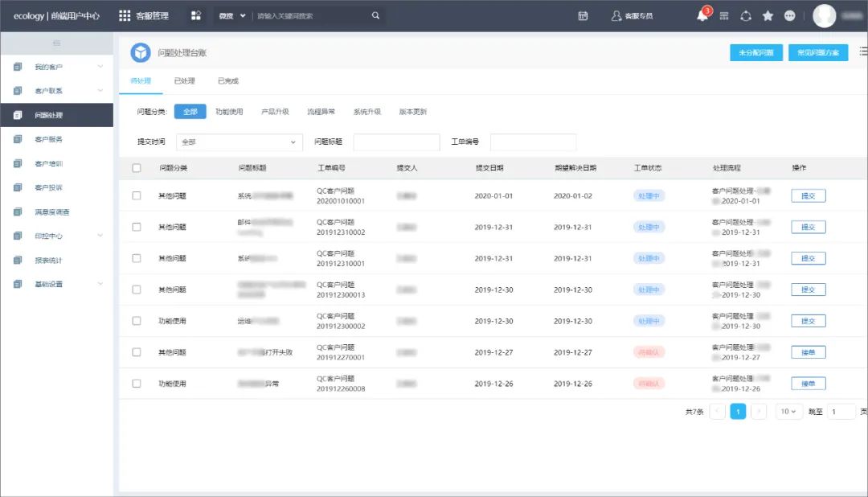Open the 提交时间 dropdown showing 全部
The height and width of the screenshot is (497, 868).
(240, 142)
